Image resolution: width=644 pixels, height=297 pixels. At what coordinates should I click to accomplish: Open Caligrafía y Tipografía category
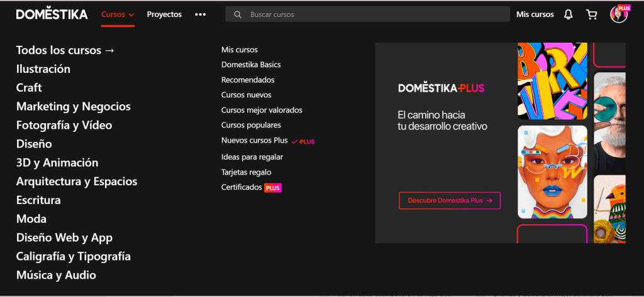click(x=74, y=257)
